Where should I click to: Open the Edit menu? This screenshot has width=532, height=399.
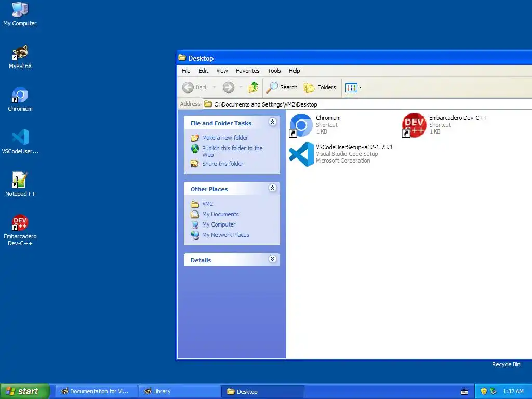(x=203, y=71)
